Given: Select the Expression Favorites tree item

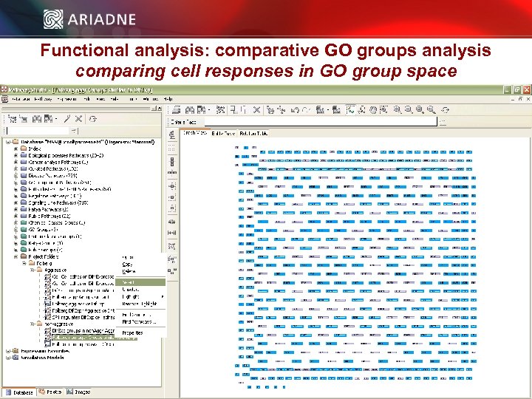Looking at the screenshot, I should tap(45, 351).
